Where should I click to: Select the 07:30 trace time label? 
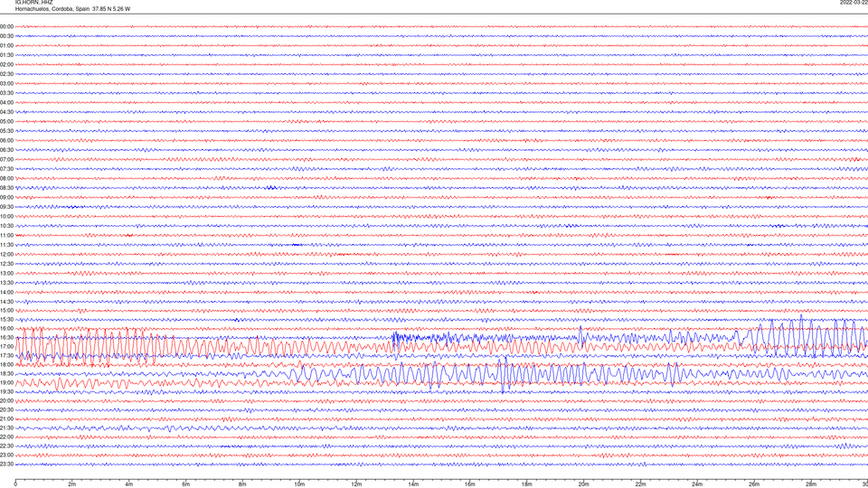[6, 169]
